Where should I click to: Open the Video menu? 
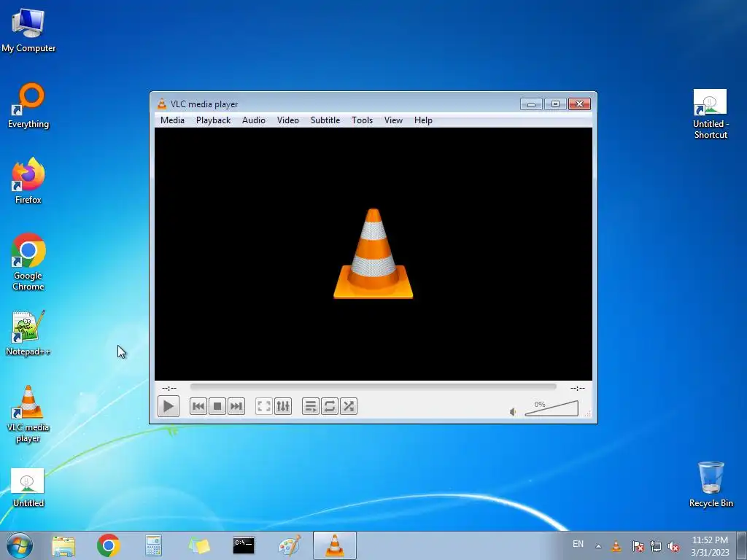(287, 120)
